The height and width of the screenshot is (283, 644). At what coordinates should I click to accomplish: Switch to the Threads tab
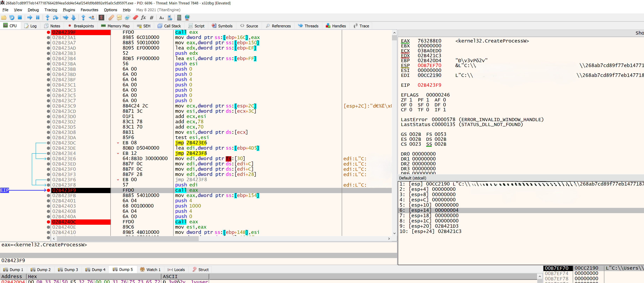coord(308,26)
